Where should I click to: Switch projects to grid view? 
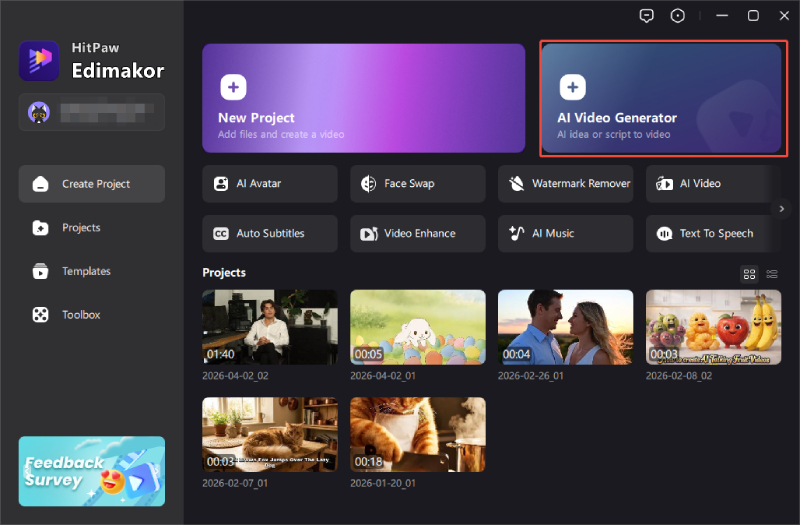[x=749, y=274]
